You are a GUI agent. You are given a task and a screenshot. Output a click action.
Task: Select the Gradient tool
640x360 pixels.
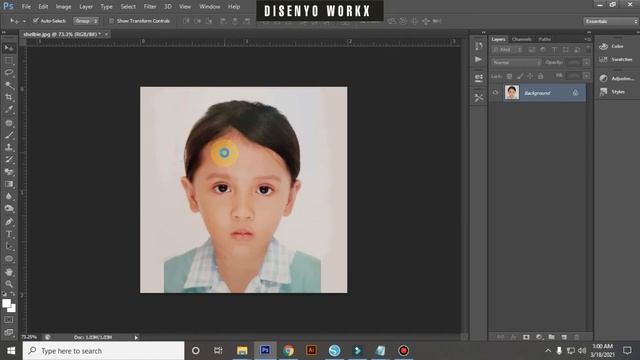(x=9, y=184)
